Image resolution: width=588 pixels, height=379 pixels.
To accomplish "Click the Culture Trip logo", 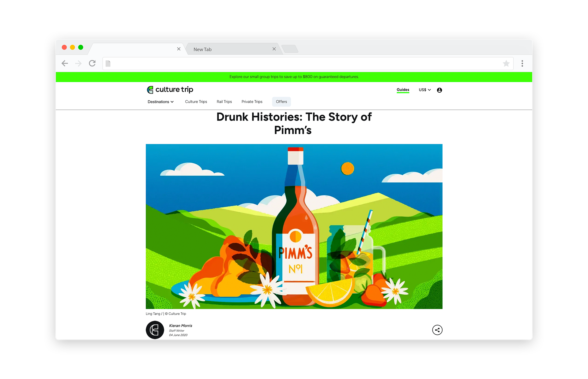I will [170, 89].
